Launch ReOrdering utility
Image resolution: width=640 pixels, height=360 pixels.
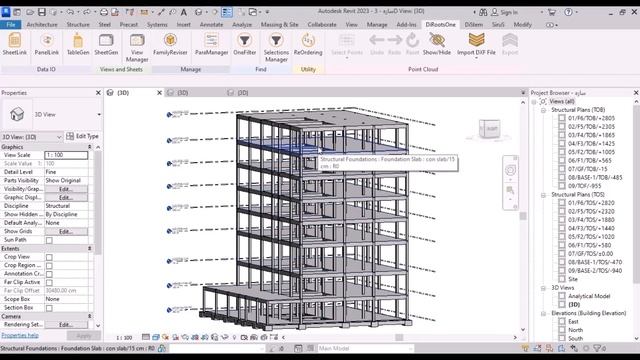pyautogui.click(x=308, y=44)
